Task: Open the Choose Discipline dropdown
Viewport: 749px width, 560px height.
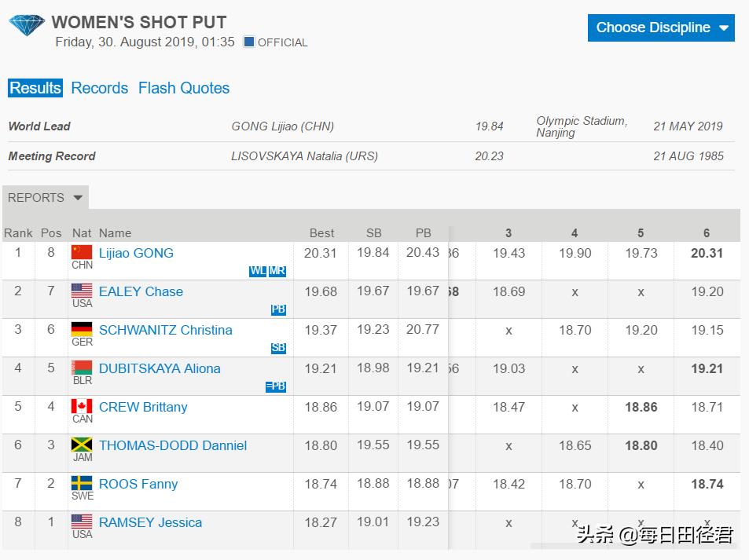Action: point(661,27)
